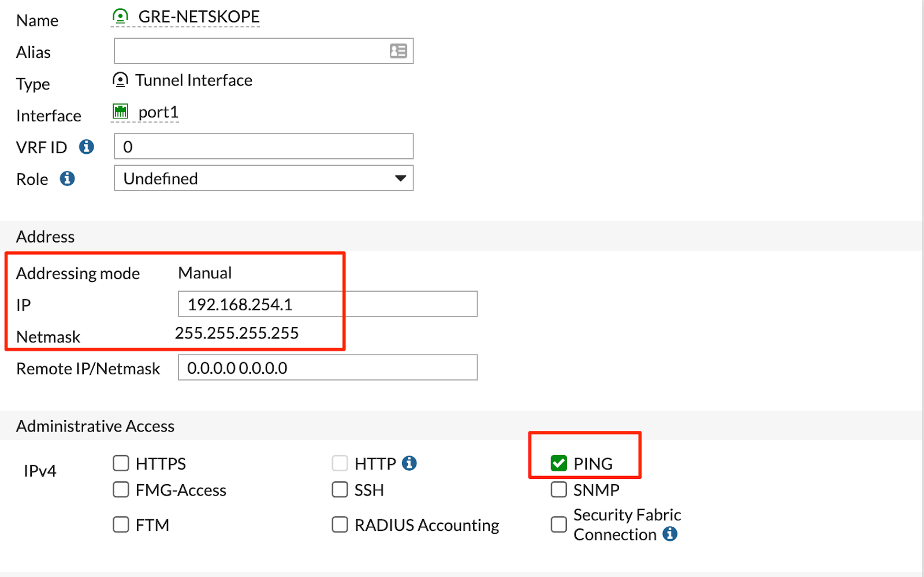This screenshot has height=577, width=924.
Task: Click the Security Fabric Connection info icon
Action: (x=670, y=534)
